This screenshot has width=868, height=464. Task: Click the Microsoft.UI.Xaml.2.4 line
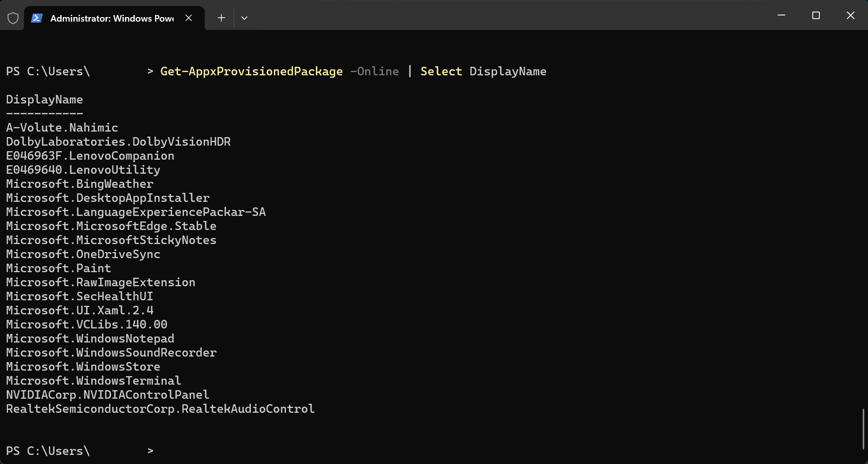coord(80,310)
